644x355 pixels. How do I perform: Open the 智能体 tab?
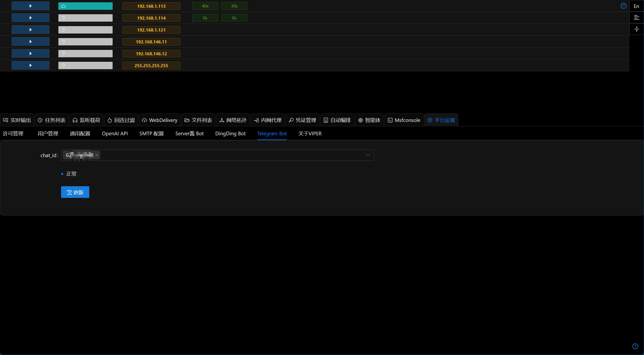click(369, 120)
